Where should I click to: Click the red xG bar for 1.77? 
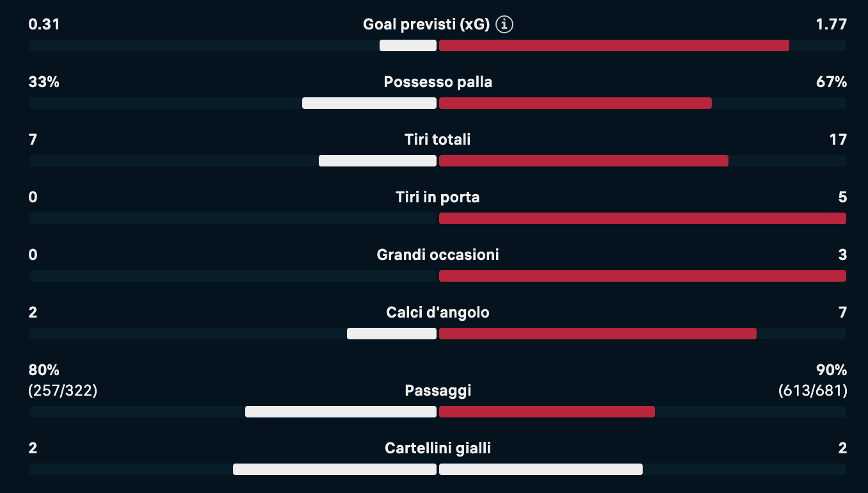614,45
